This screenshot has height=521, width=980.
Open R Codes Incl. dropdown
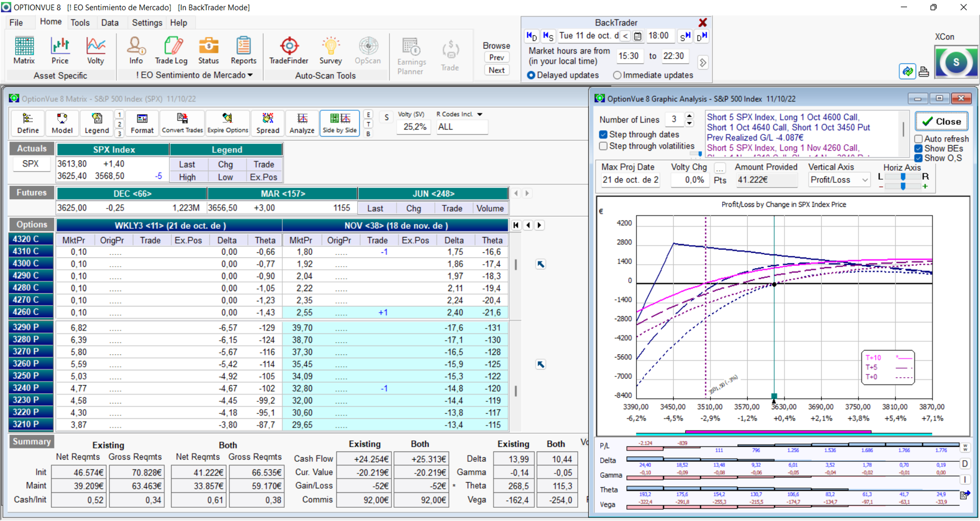coord(480,114)
